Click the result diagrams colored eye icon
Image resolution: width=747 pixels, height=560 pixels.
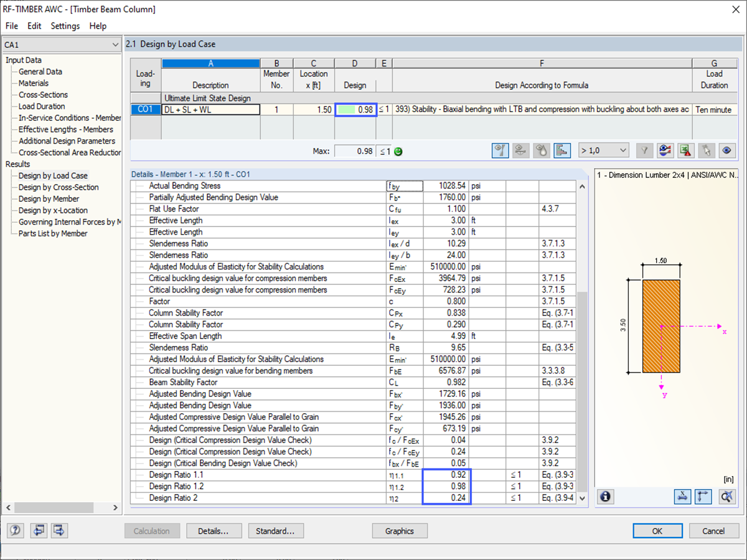pyautogui.click(x=665, y=150)
